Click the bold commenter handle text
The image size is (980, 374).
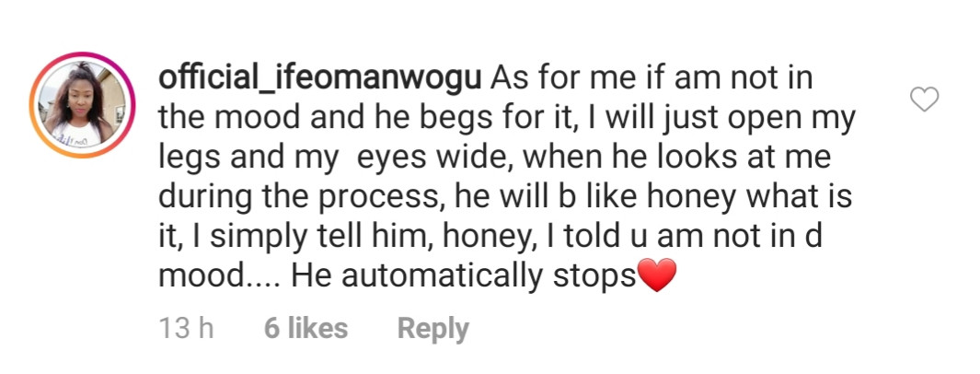click(319, 79)
